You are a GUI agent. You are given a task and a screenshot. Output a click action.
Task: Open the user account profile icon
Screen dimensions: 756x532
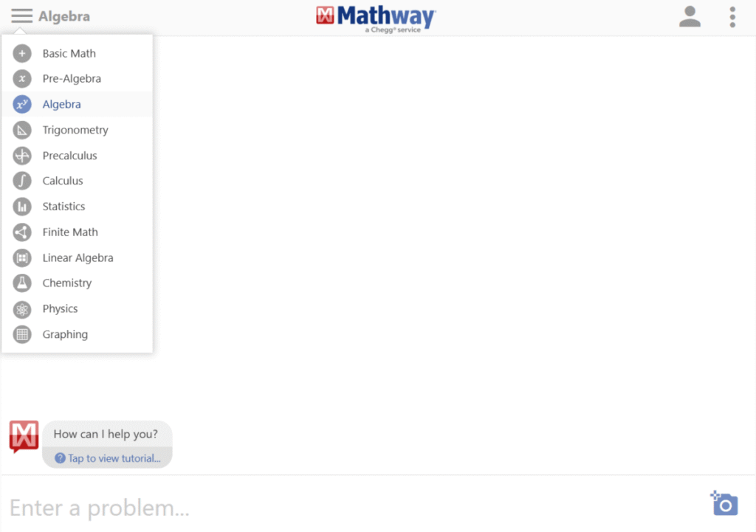[690, 17]
